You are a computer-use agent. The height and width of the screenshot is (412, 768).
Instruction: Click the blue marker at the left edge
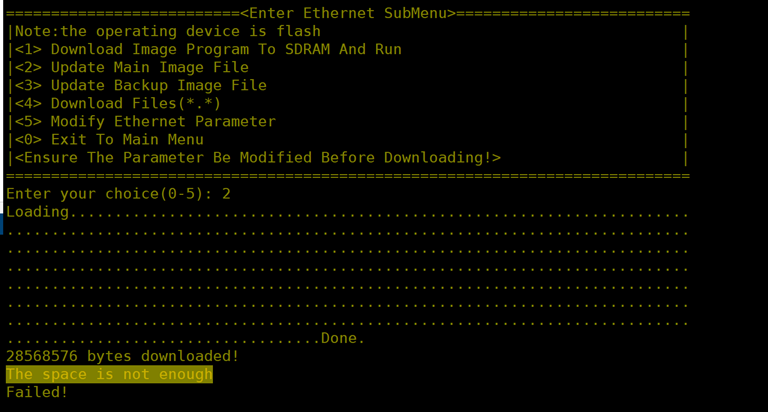pos(2,222)
